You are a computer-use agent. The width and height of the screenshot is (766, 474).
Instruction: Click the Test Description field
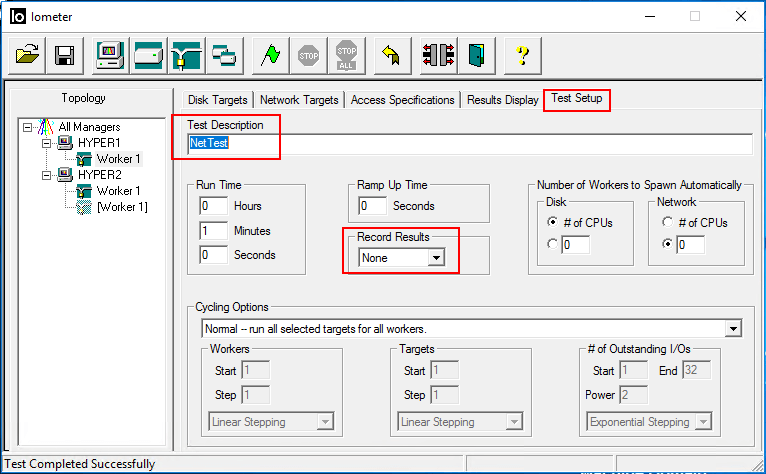[470, 143]
